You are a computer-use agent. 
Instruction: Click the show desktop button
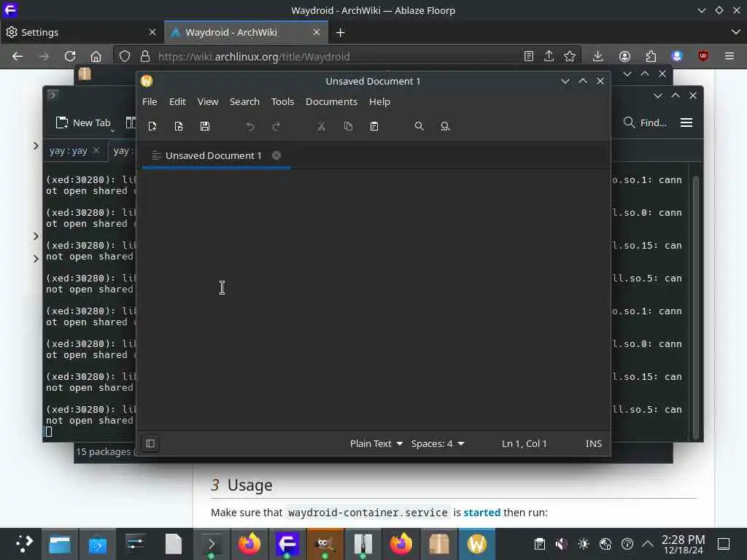click(x=724, y=544)
